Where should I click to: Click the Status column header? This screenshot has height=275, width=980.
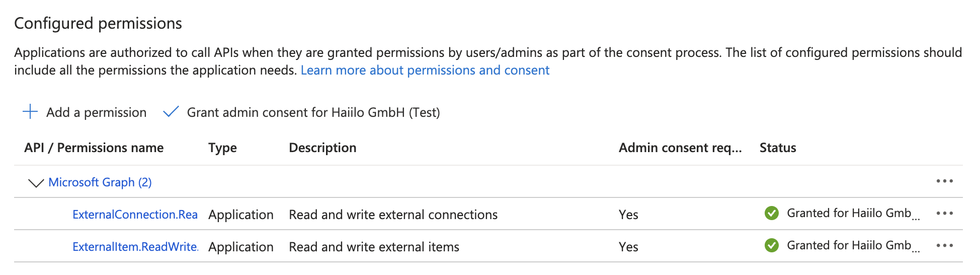tap(777, 148)
